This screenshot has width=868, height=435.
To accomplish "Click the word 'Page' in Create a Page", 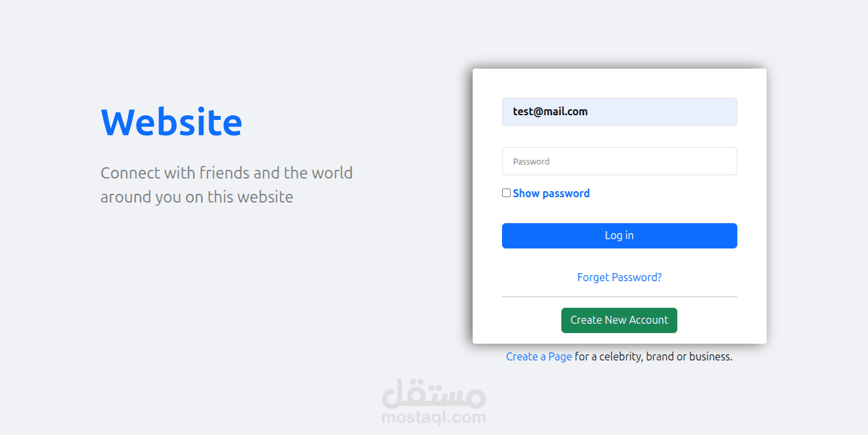I will [x=560, y=356].
